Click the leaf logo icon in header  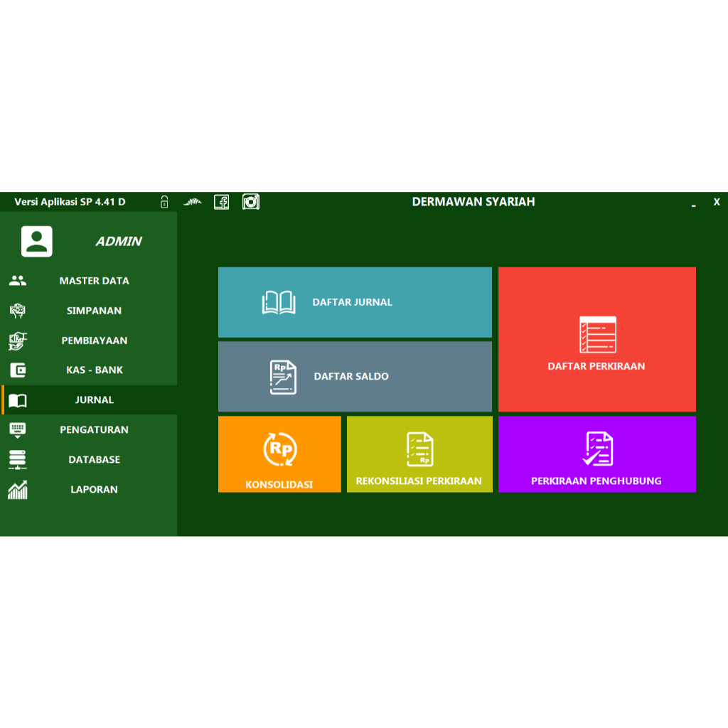pyautogui.click(x=193, y=202)
